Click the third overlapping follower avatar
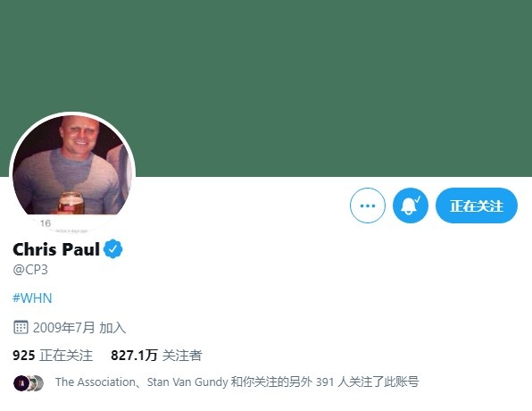The width and height of the screenshot is (532, 411). click(38, 383)
